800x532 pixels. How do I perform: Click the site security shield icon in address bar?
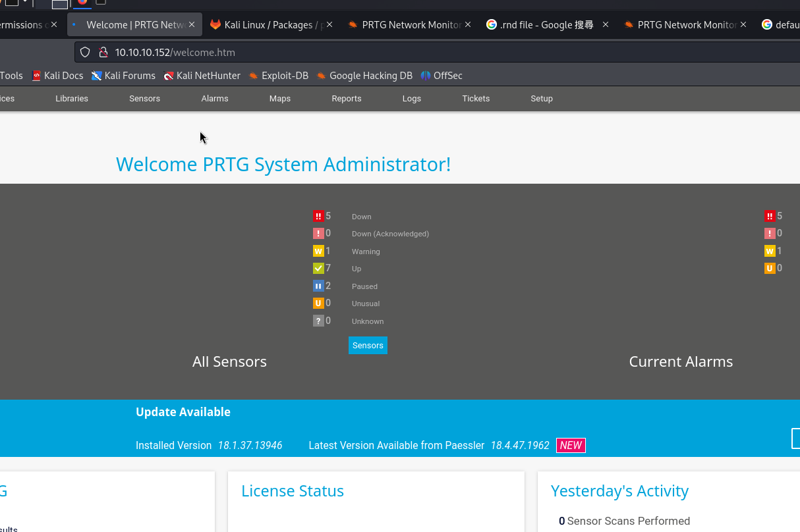(x=85, y=52)
